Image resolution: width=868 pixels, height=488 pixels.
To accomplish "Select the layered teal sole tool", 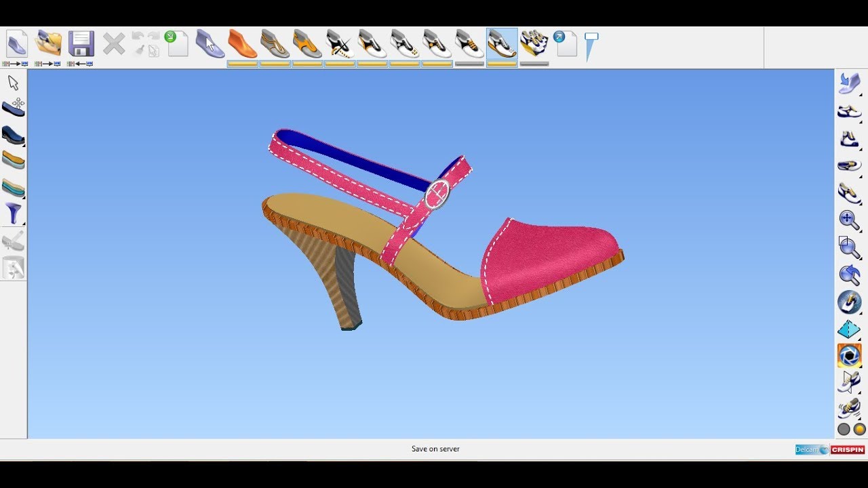I will point(14,188).
